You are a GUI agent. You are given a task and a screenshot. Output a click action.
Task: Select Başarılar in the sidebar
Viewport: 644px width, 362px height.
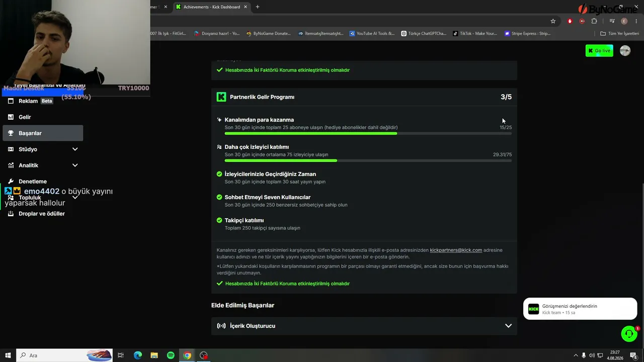pos(43,133)
